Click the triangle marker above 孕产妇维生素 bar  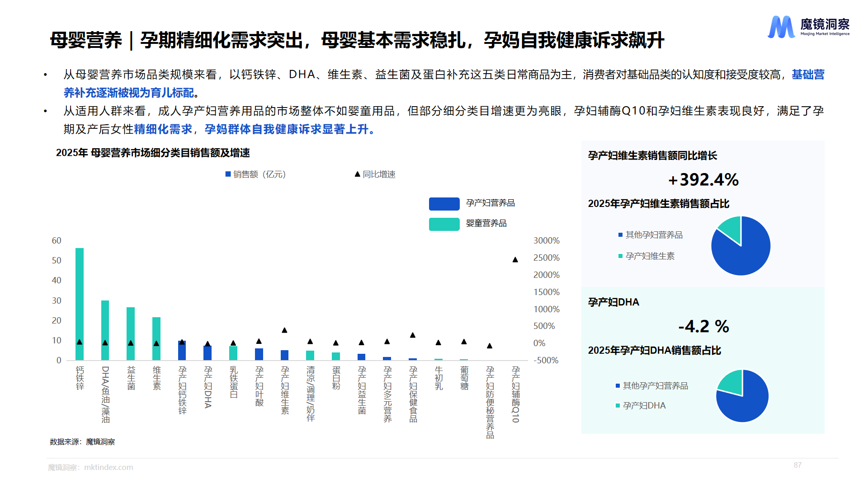[284, 330]
